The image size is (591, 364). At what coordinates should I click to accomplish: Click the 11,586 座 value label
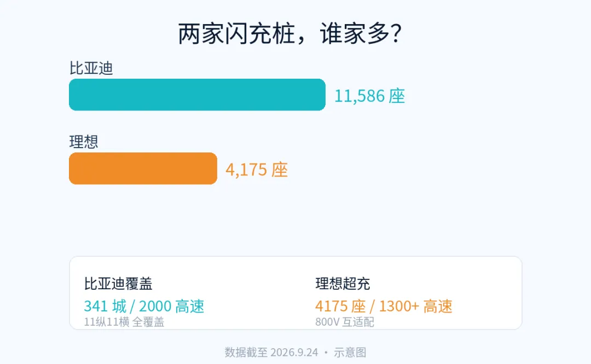coord(369,96)
